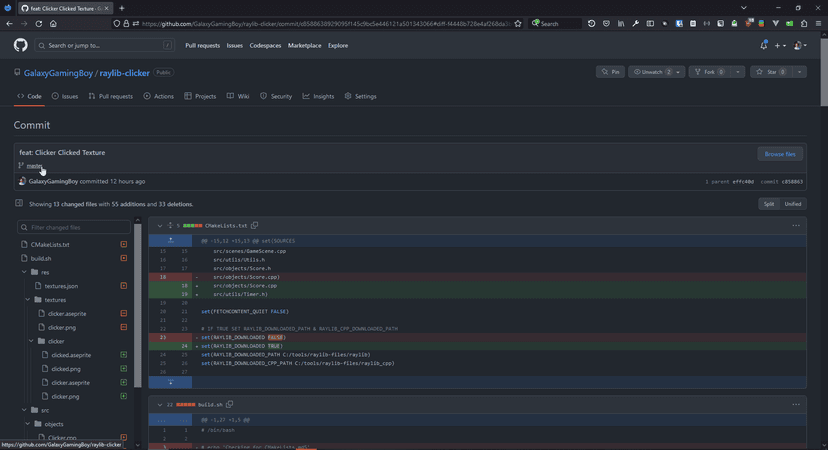Switch diff view to Split
Image resolution: width=828 pixels, height=450 pixels.
pyautogui.click(x=768, y=204)
